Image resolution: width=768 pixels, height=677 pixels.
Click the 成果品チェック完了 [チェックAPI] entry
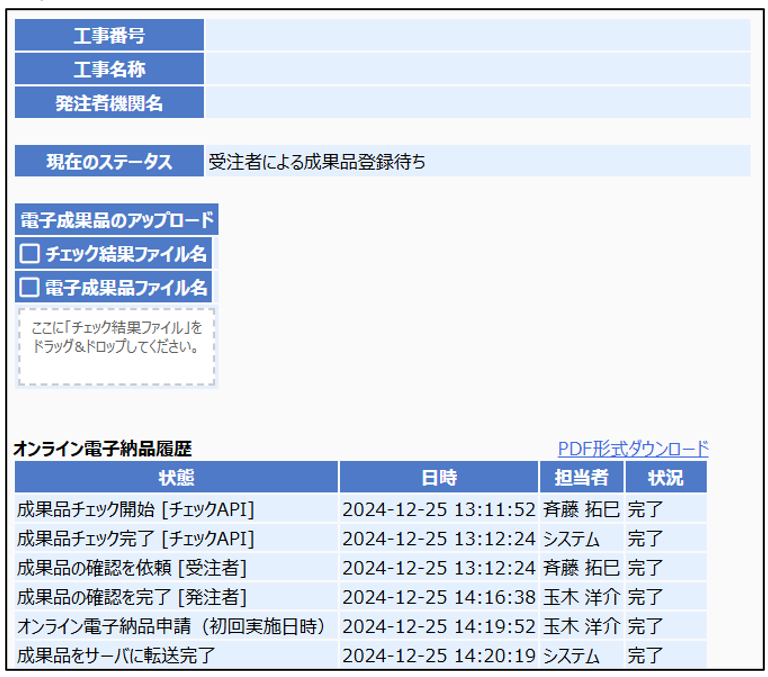136,539
